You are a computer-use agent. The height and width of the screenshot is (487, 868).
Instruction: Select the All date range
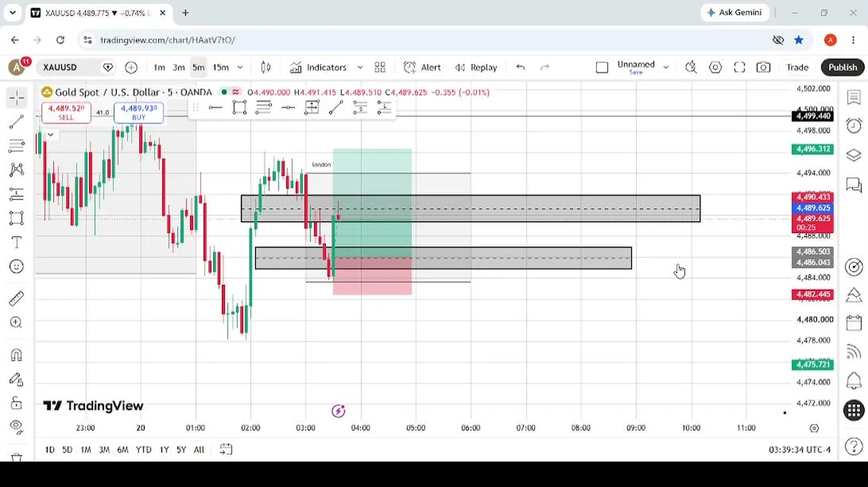click(199, 449)
